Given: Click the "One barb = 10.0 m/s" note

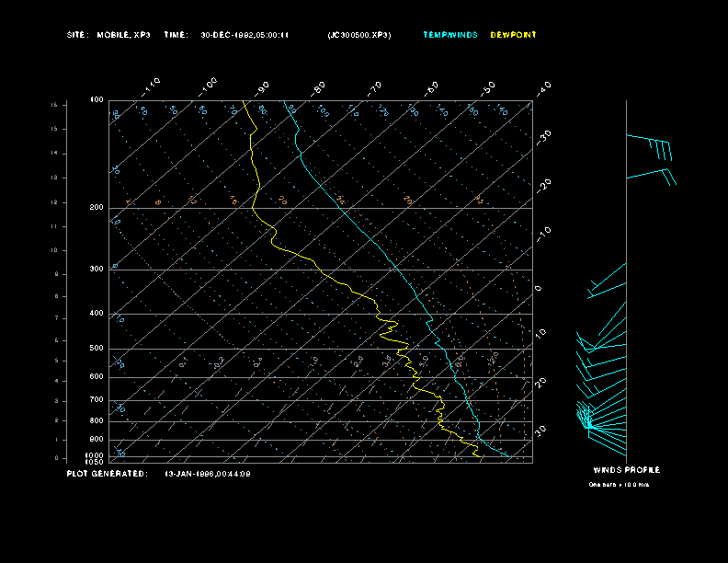Looking at the screenshot, I should tap(619, 485).
